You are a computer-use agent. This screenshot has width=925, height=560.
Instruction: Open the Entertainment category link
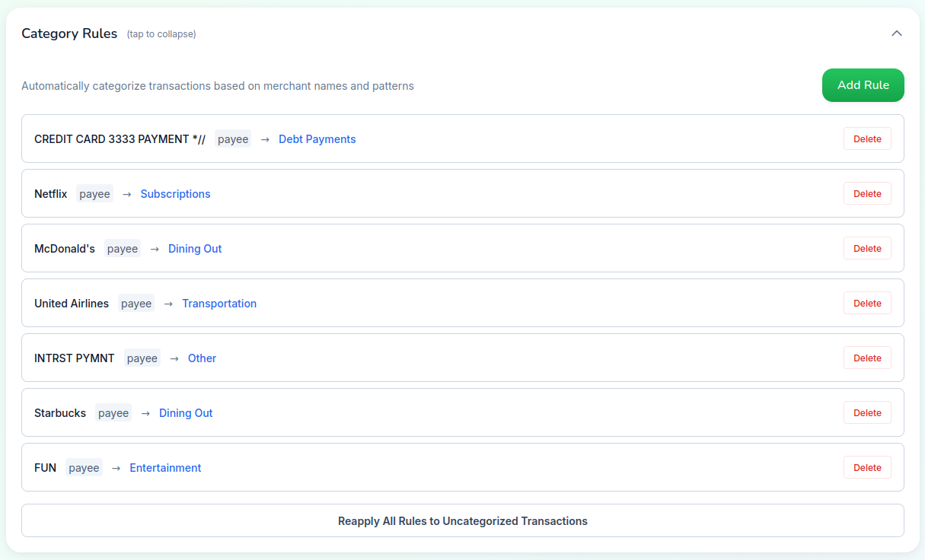(x=165, y=467)
